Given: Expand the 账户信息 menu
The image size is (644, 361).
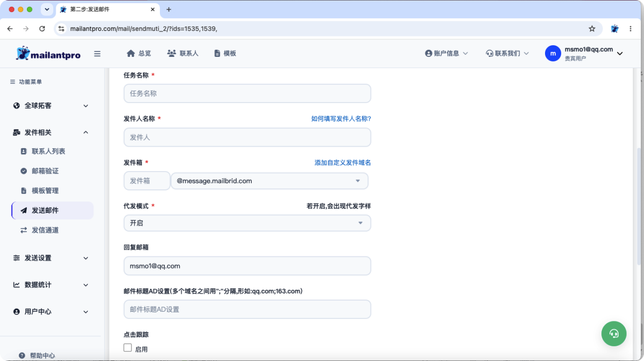Looking at the screenshot, I should [447, 53].
